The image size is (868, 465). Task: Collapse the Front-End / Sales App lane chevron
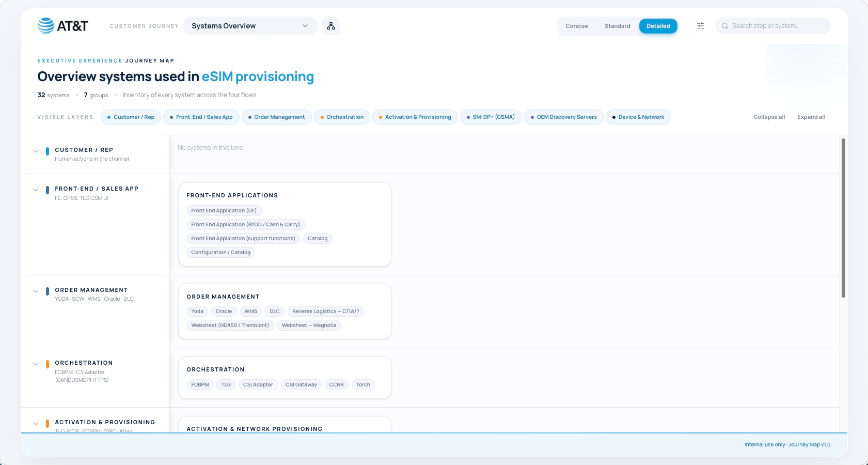pyautogui.click(x=36, y=190)
